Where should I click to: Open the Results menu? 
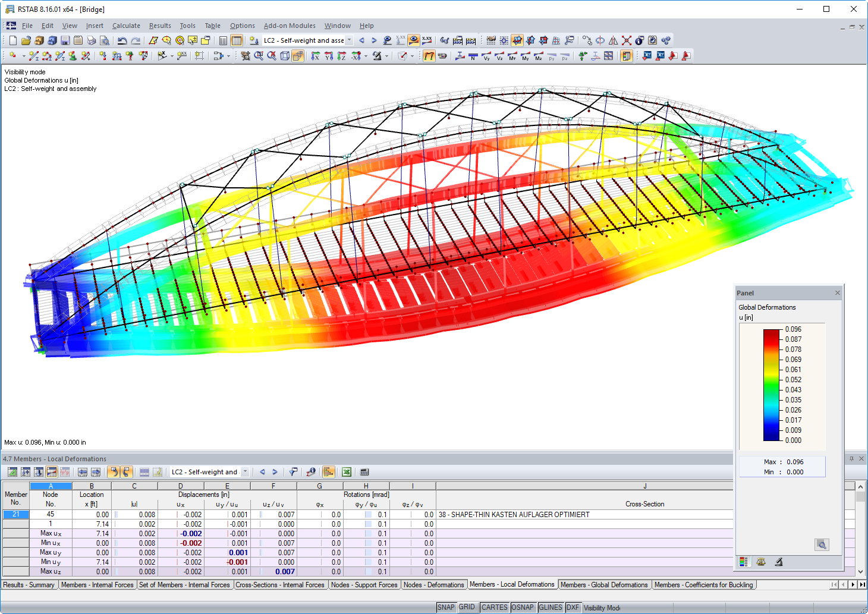click(x=160, y=26)
